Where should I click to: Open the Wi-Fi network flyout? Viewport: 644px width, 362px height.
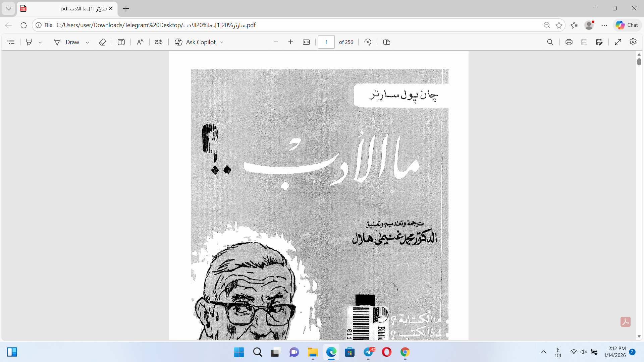coord(574,352)
